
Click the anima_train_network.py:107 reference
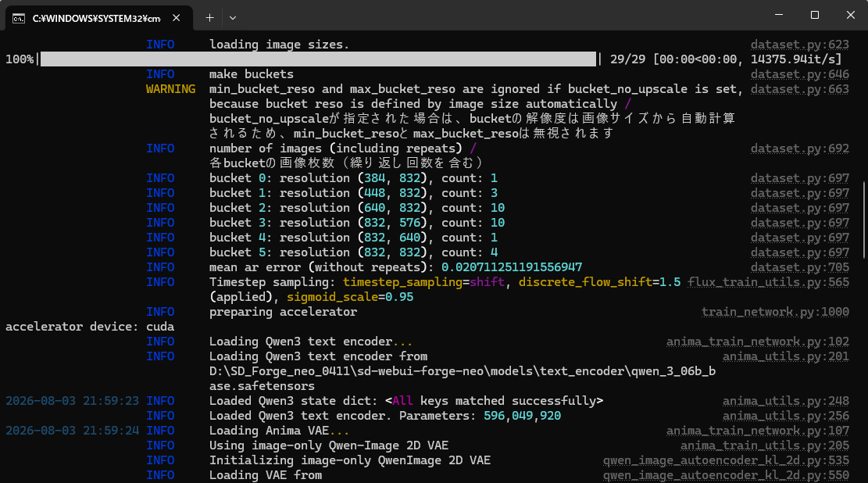click(757, 431)
